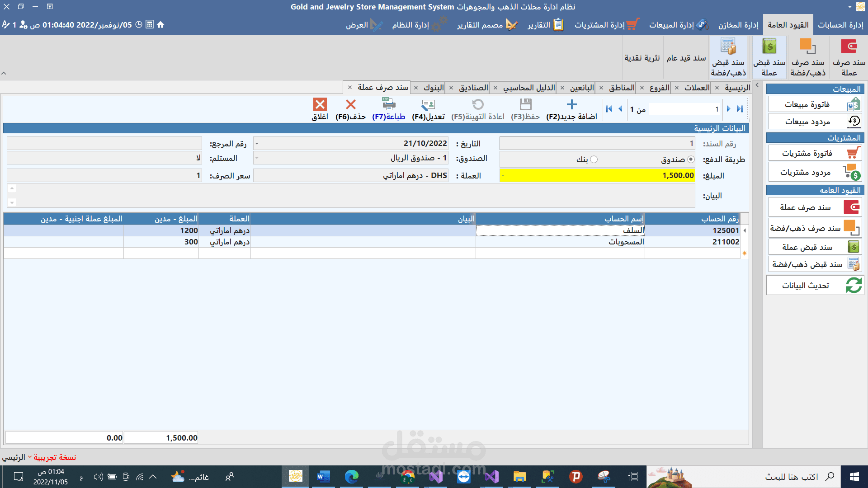Go to the last record navigation arrow

(740, 109)
